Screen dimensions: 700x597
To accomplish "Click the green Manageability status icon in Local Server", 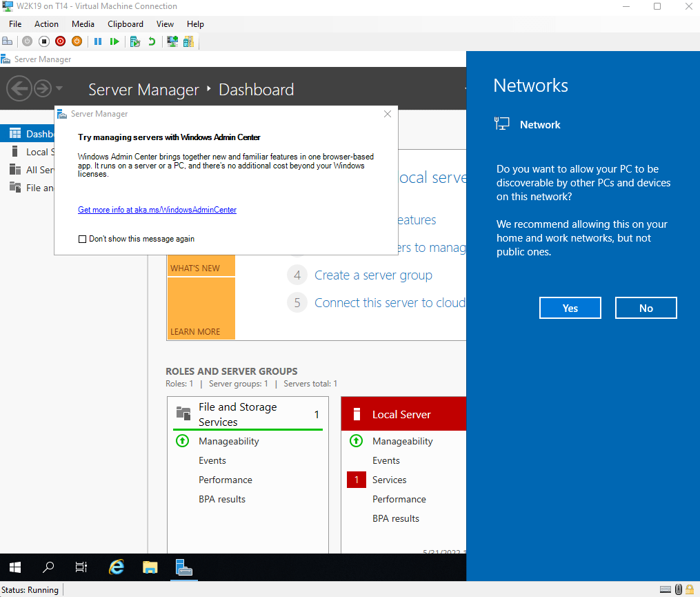I will (x=357, y=441).
